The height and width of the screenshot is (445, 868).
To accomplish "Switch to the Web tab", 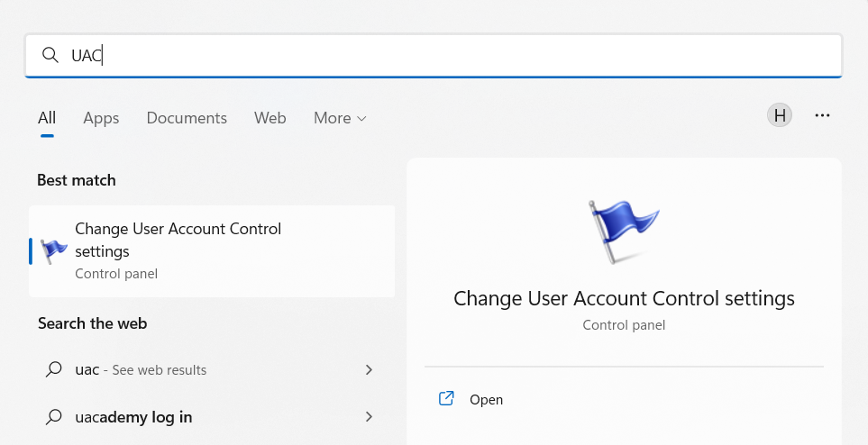I will pyautogui.click(x=270, y=118).
